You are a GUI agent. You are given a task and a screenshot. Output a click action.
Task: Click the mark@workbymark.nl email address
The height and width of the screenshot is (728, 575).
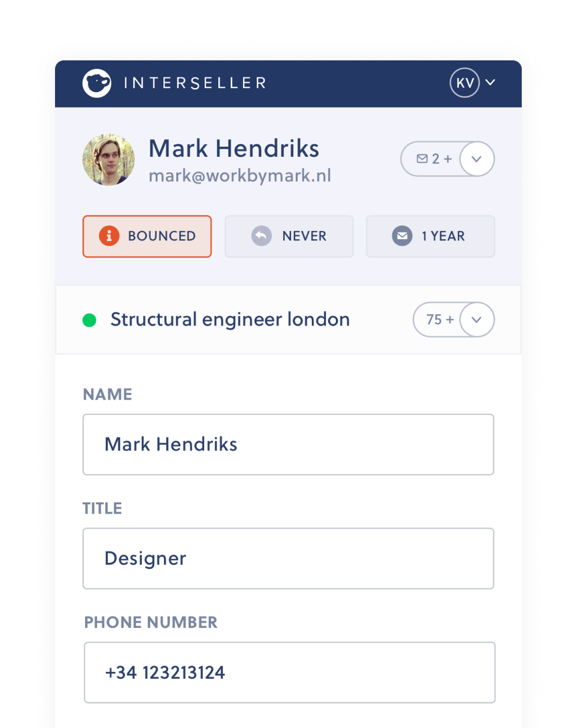240,176
